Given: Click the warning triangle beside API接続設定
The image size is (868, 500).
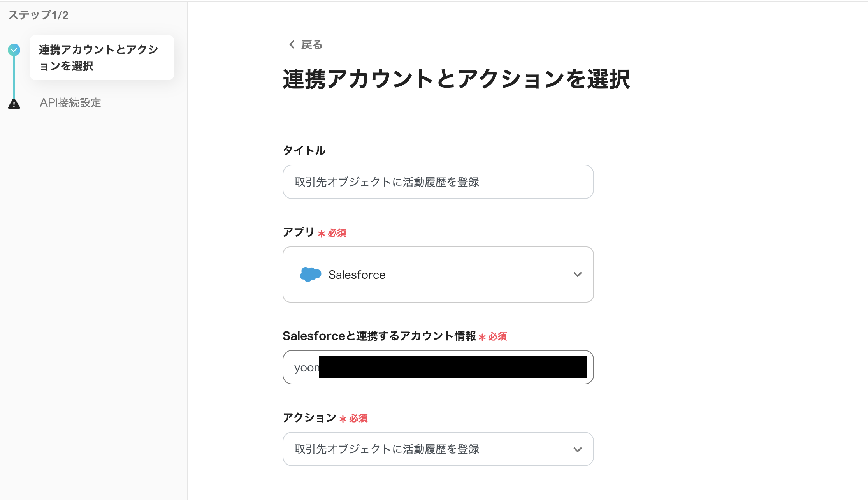Looking at the screenshot, I should pos(14,103).
